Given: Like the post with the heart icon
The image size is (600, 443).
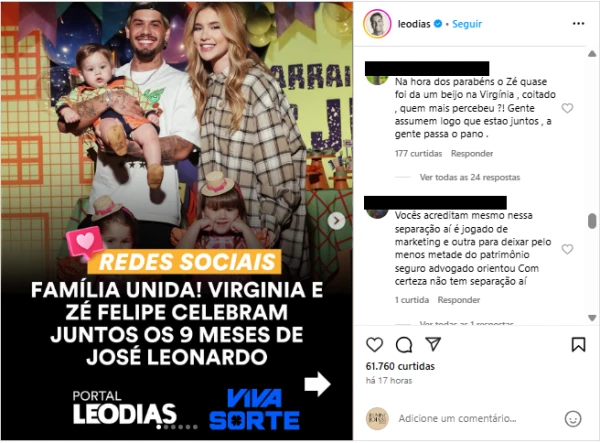Looking at the screenshot, I should (374, 345).
